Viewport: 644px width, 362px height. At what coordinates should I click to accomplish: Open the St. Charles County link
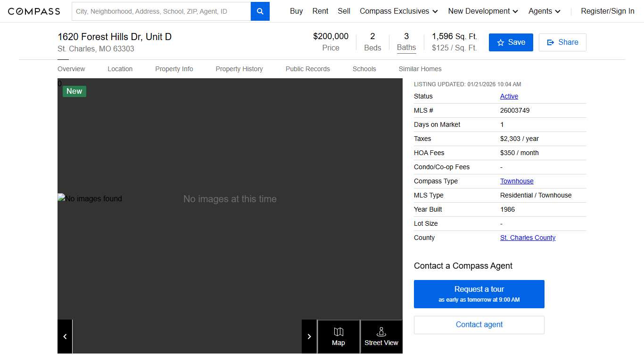click(528, 238)
